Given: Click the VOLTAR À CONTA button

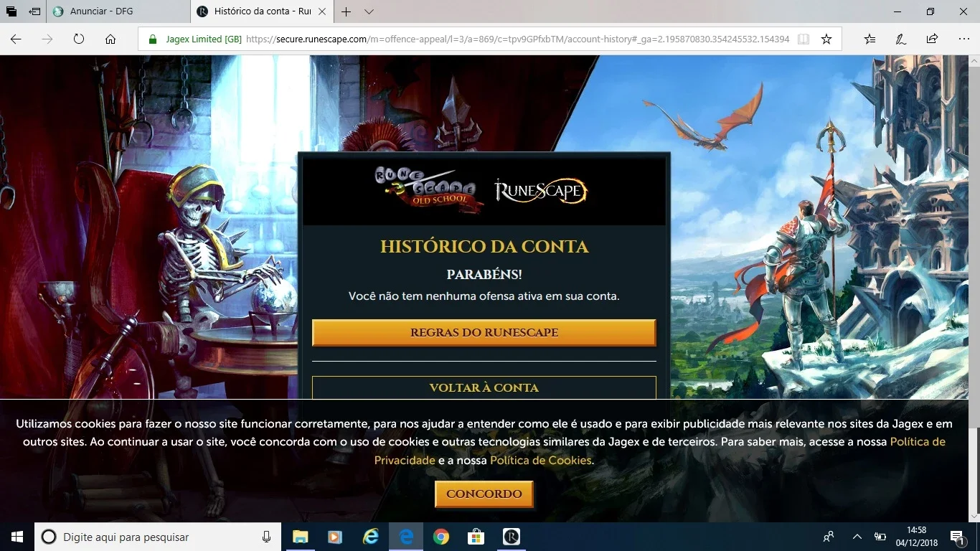Looking at the screenshot, I should (x=484, y=387).
